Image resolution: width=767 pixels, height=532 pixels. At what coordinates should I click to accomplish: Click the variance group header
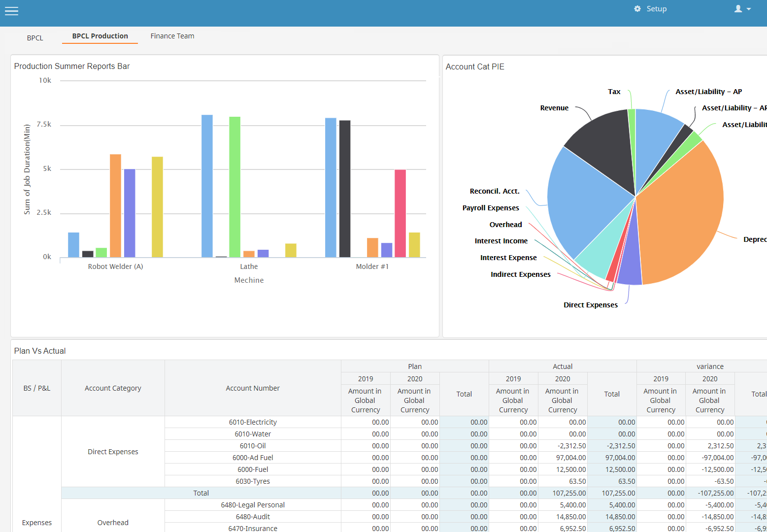pyautogui.click(x=710, y=366)
